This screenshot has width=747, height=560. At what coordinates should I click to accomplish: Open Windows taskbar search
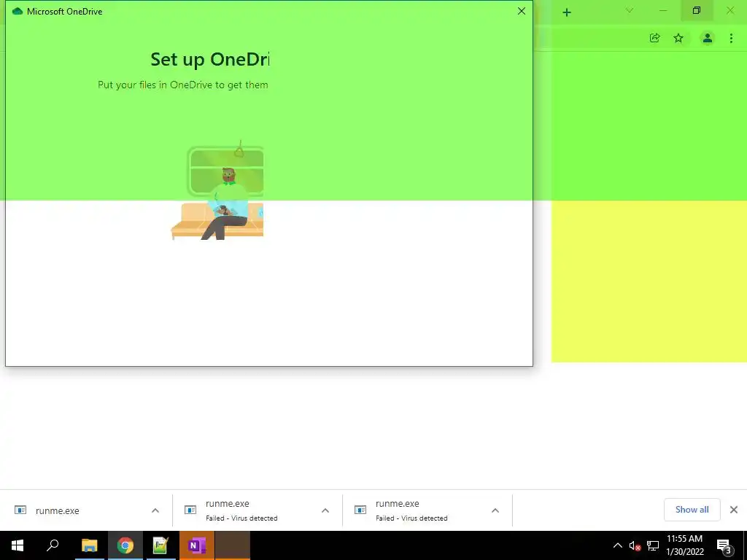click(x=53, y=545)
